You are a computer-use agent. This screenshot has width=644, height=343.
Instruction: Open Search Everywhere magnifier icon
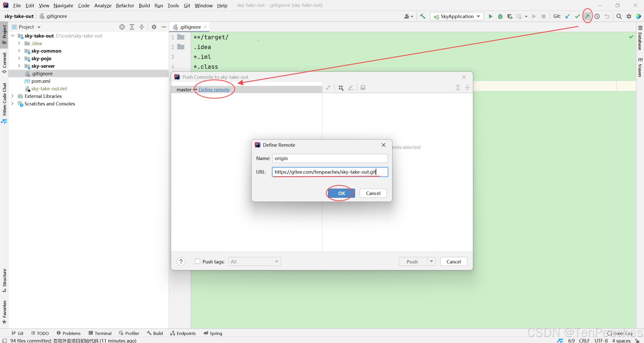click(619, 16)
